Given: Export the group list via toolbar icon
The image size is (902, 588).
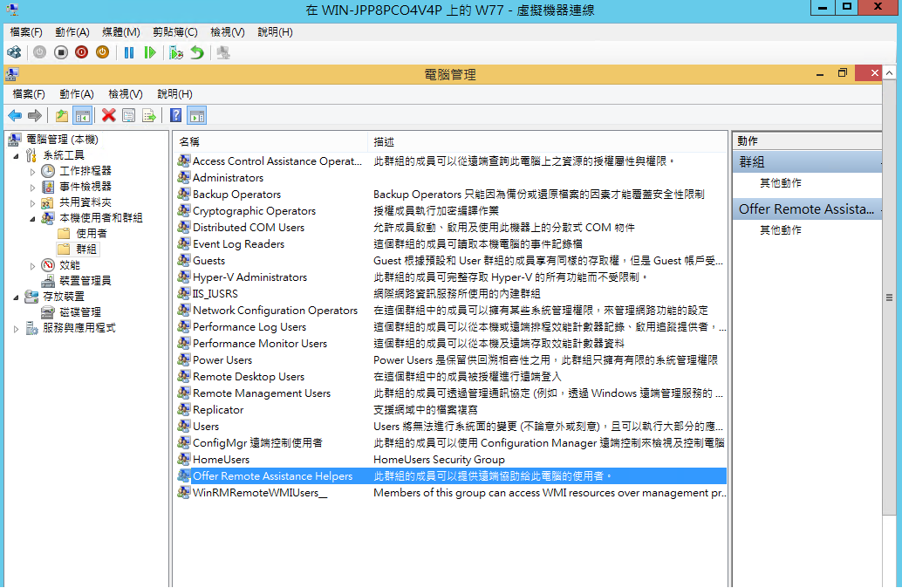Looking at the screenshot, I should (149, 116).
